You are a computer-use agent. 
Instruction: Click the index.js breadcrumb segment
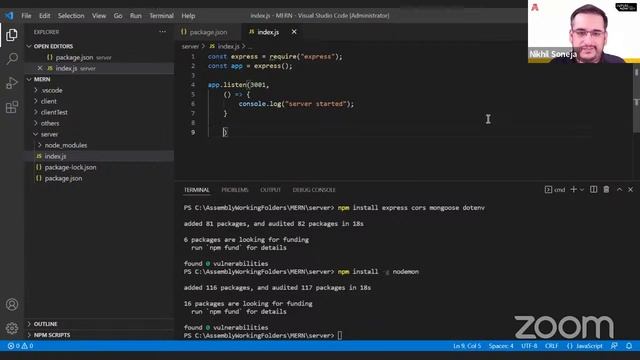225,46
